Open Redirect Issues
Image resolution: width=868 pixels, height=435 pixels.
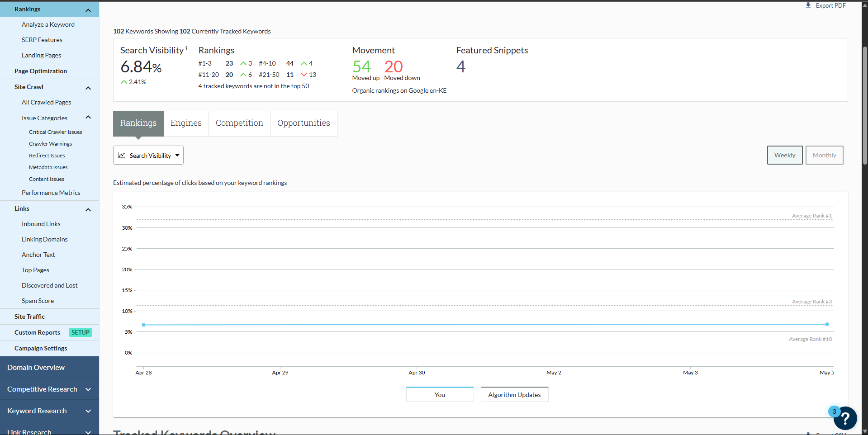coord(47,156)
